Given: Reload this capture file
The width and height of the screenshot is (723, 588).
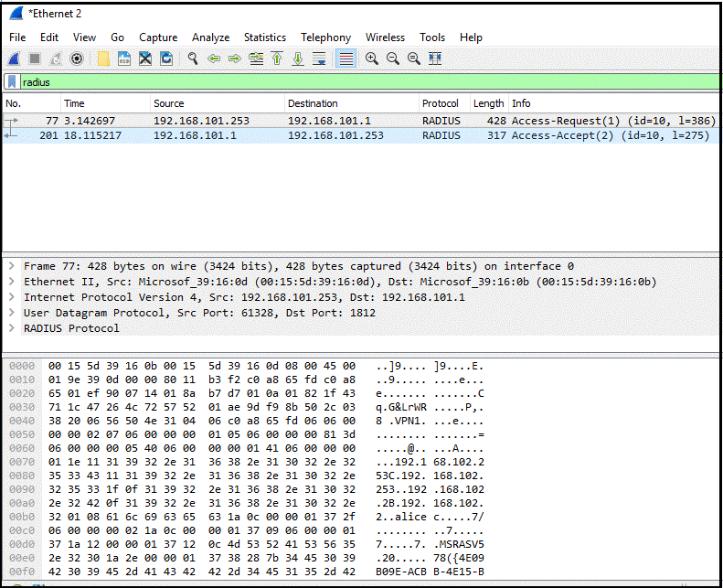Looking at the screenshot, I should [x=166, y=59].
